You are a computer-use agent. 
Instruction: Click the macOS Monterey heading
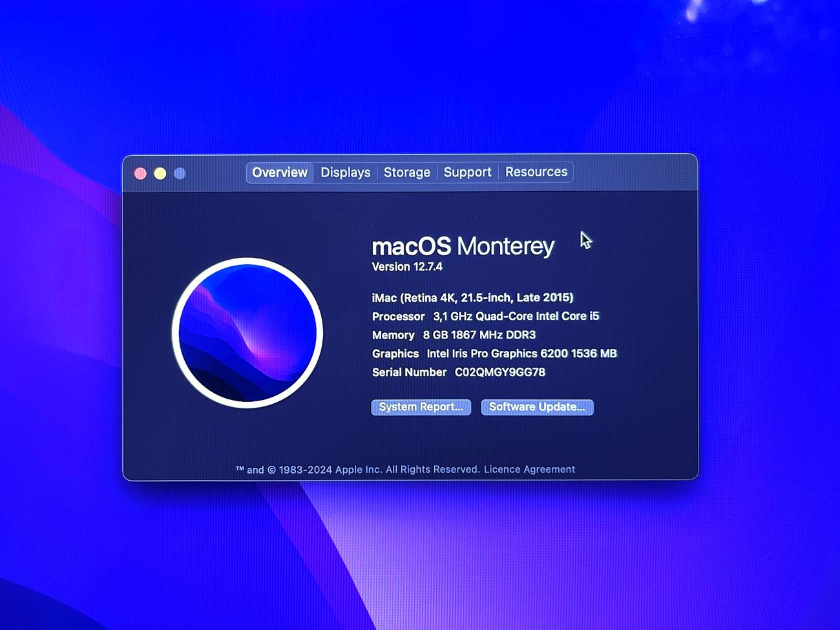463,246
